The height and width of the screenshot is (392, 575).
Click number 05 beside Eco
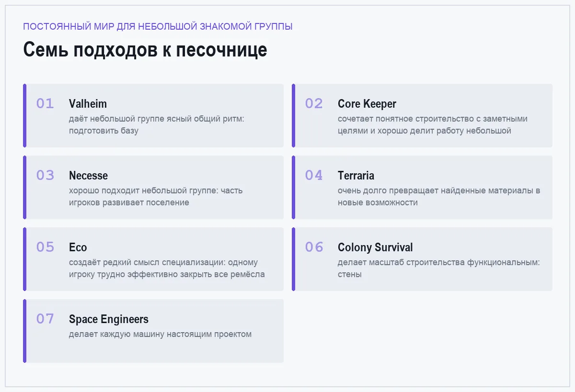tap(45, 247)
